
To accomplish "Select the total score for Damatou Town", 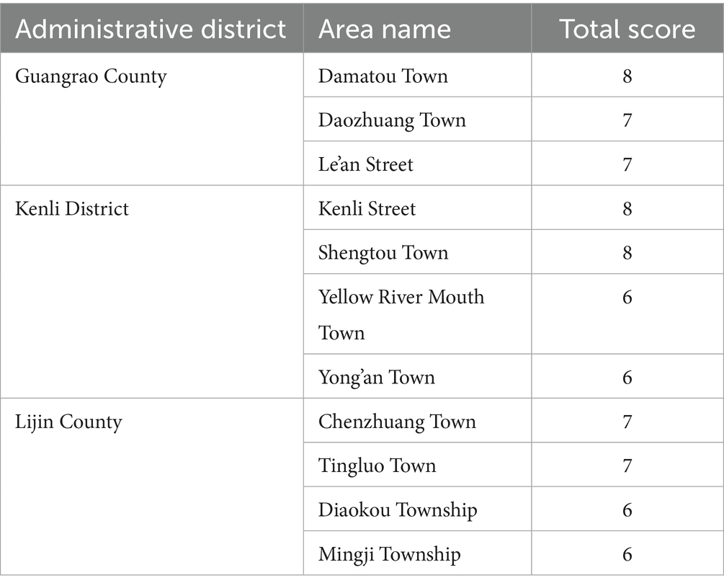I will coord(627,76).
